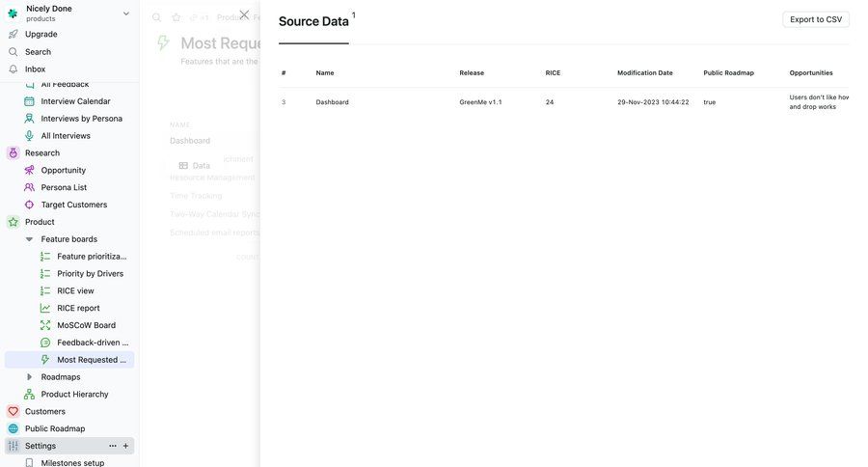This screenshot has height=467, width=868.
Task: Open Upgrade rocket icon
Action: point(13,35)
